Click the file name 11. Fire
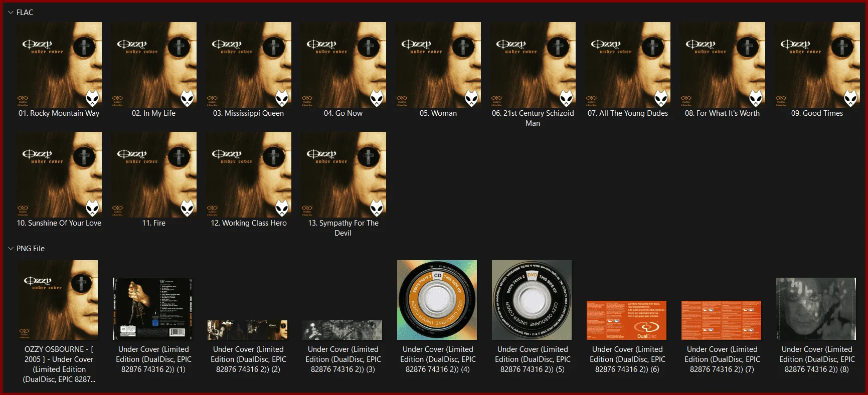The width and height of the screenshot is (868, 395). point(154,223)
